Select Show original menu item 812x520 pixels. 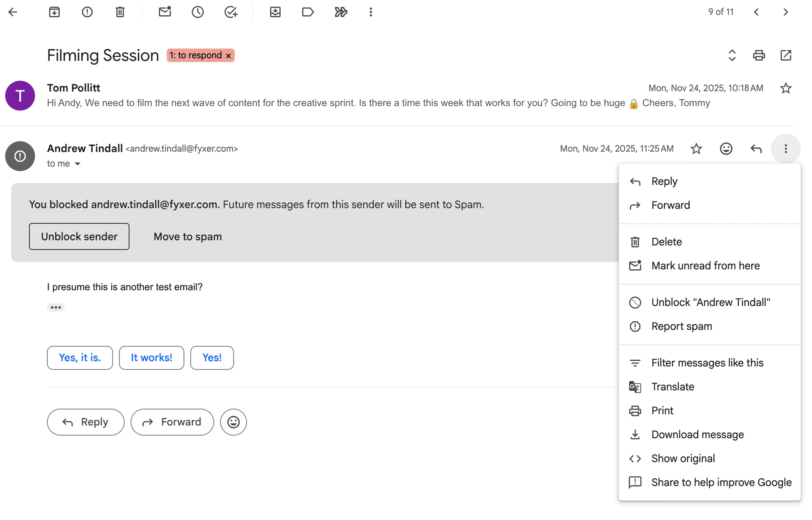tap(710, 459)
